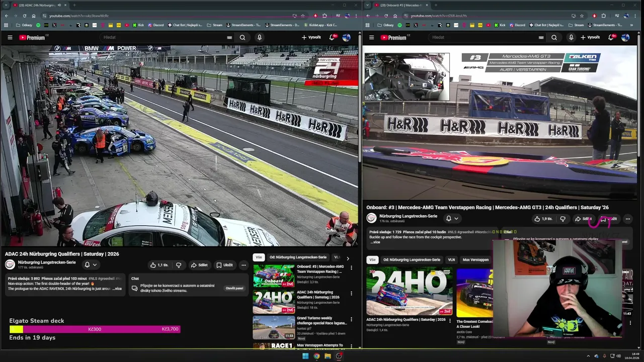
Task: Open notification bell dropdown for left channel
Action: point(91,264)
